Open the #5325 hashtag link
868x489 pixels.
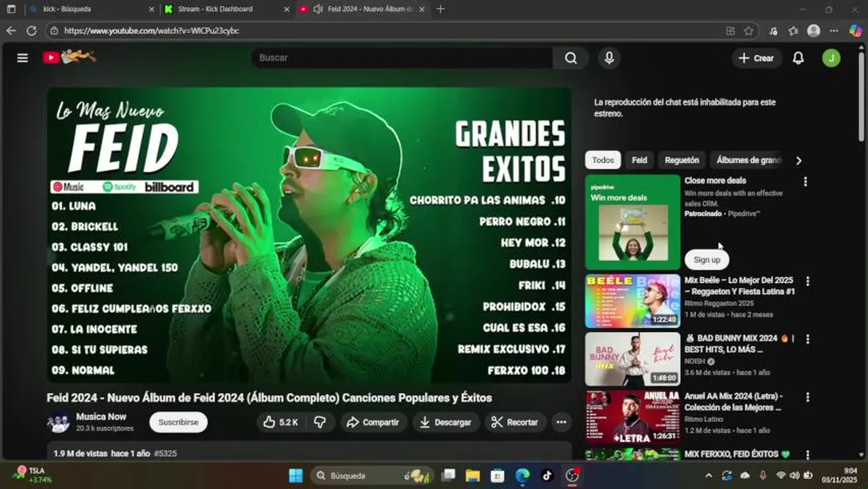[165, 453]
